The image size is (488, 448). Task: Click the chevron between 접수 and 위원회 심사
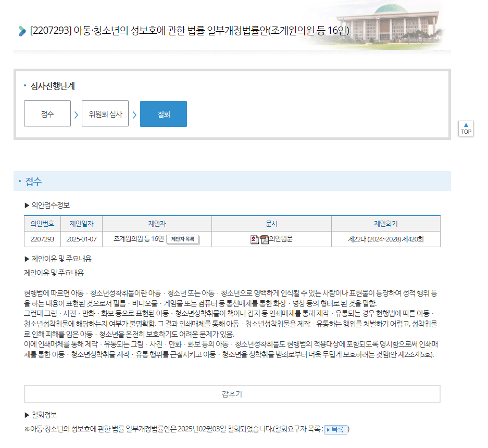(x=76, y=114)
